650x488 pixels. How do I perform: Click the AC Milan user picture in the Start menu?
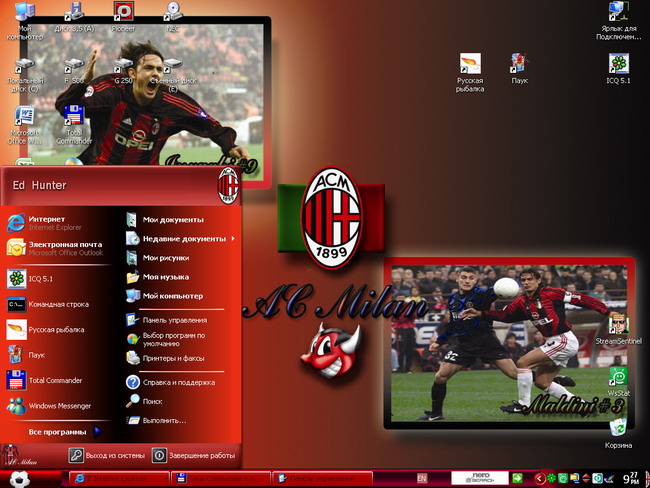click(228, 185)
